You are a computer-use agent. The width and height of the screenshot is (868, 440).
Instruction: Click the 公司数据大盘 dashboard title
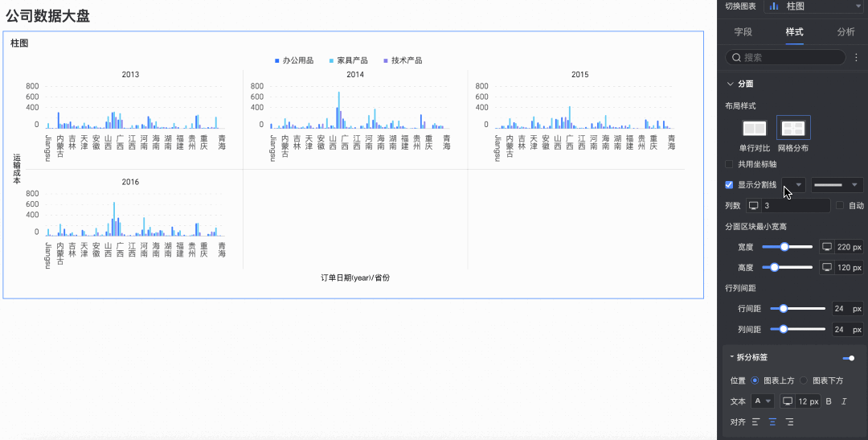pos(47,16)
